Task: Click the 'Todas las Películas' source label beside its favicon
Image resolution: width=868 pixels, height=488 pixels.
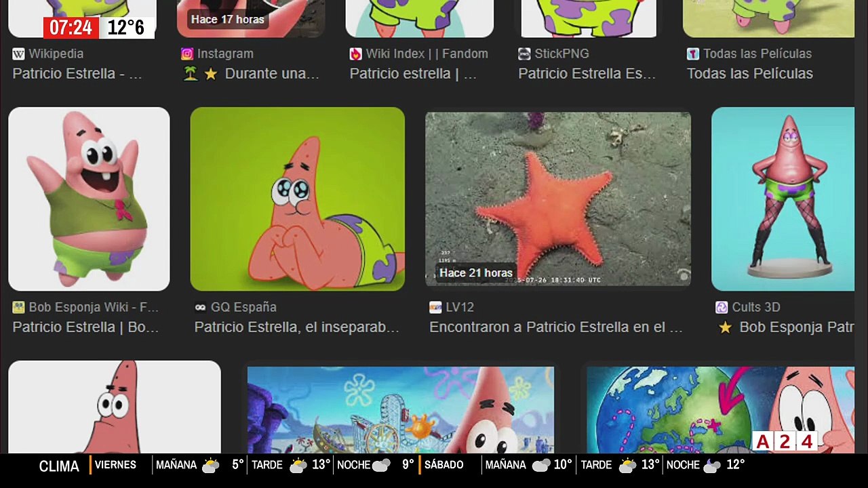Action: coord(757,54)
